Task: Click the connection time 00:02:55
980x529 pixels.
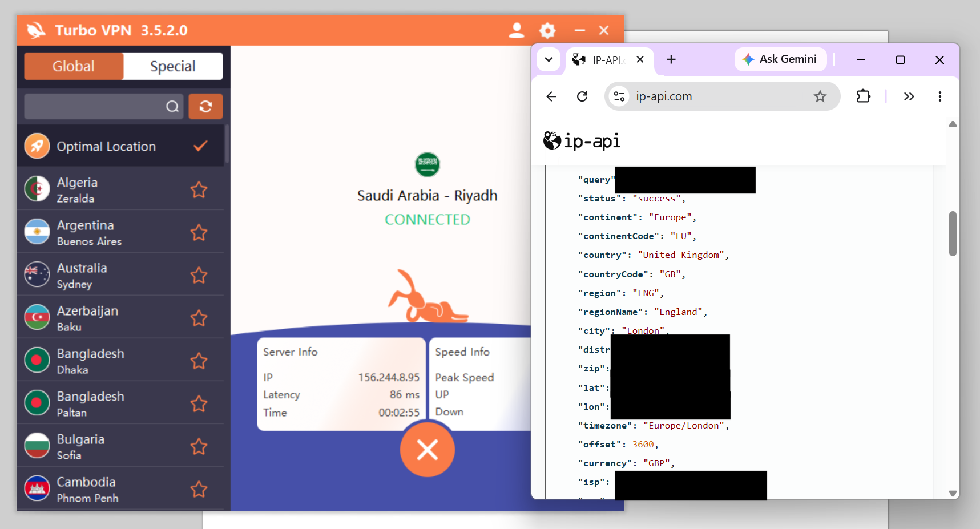Action: click(399, 412)
